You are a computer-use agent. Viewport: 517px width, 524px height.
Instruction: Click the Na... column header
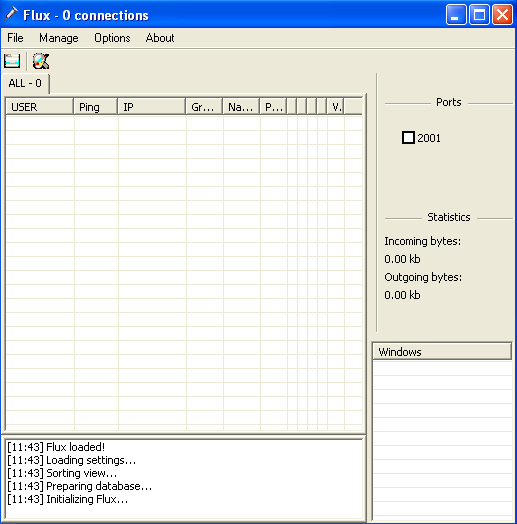pos(241,107)
